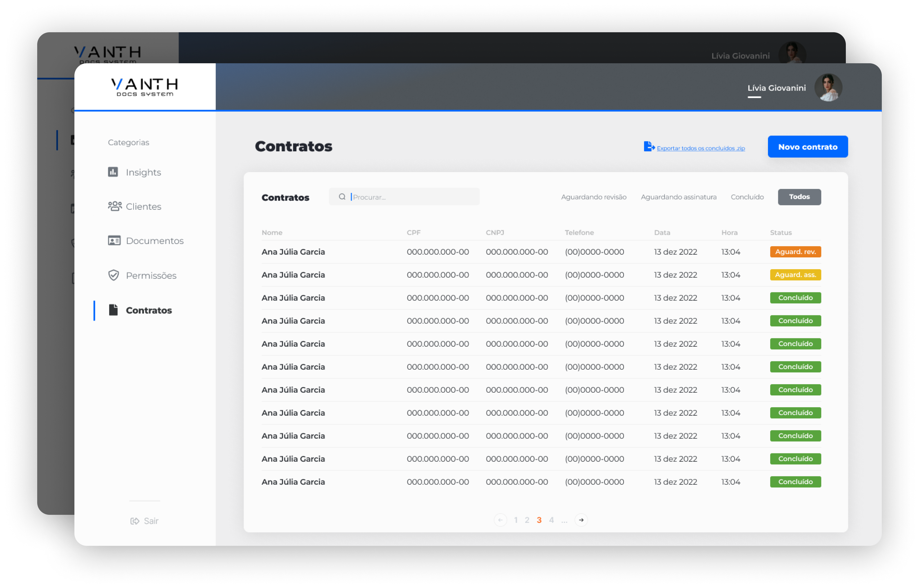Click the Hora column header
The height and width of the screenshot is (588, 919).
coord(729,233)
